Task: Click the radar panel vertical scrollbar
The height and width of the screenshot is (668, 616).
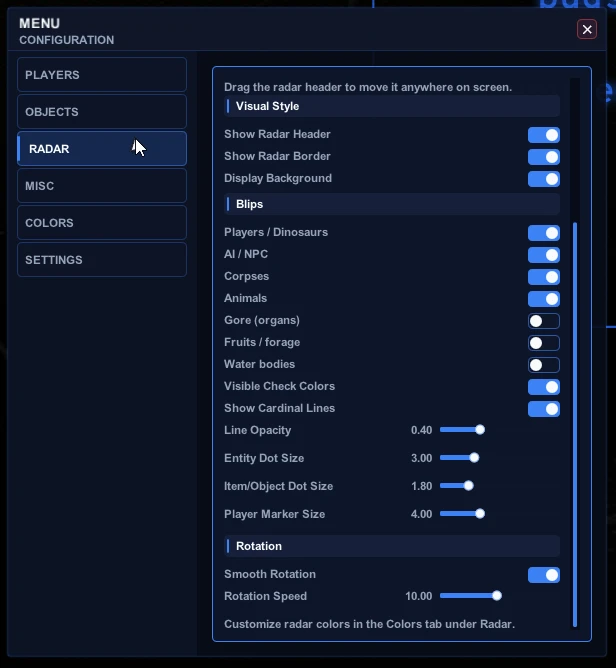Action: pyautogui.click(x=575, y=424)
